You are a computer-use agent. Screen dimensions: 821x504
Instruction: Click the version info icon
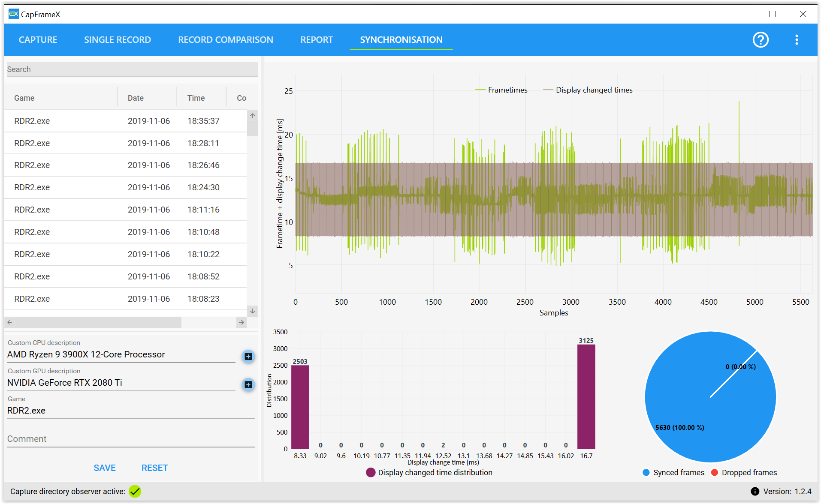755,491
